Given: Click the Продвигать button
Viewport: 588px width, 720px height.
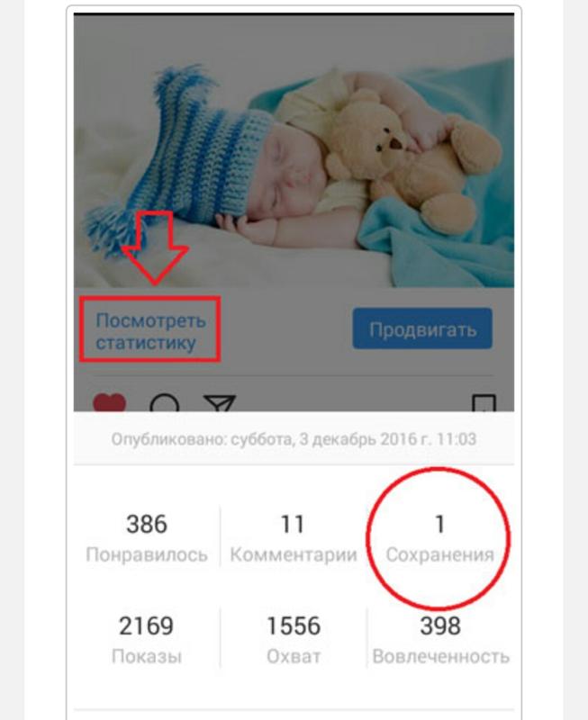Looking at the screenshot, I should [422, 328].
